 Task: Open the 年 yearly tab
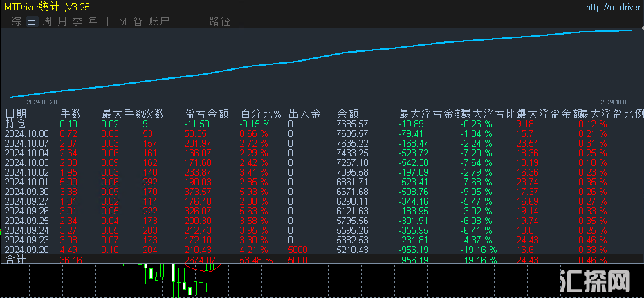(x=93, y=21)
